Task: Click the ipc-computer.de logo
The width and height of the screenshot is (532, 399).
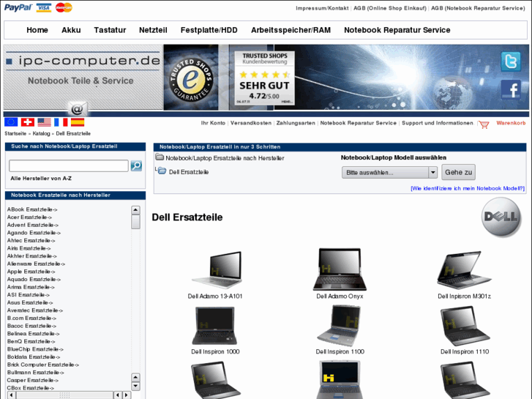Action: coord(83,61)
